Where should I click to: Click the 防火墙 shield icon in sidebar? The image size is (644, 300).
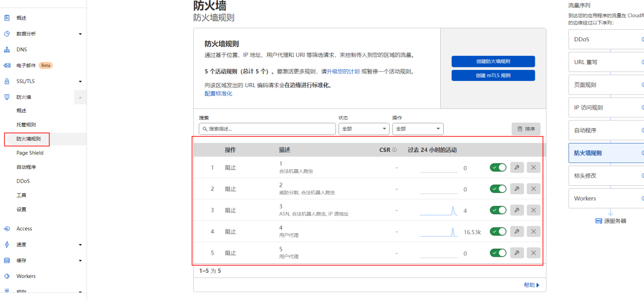[7, 97]
